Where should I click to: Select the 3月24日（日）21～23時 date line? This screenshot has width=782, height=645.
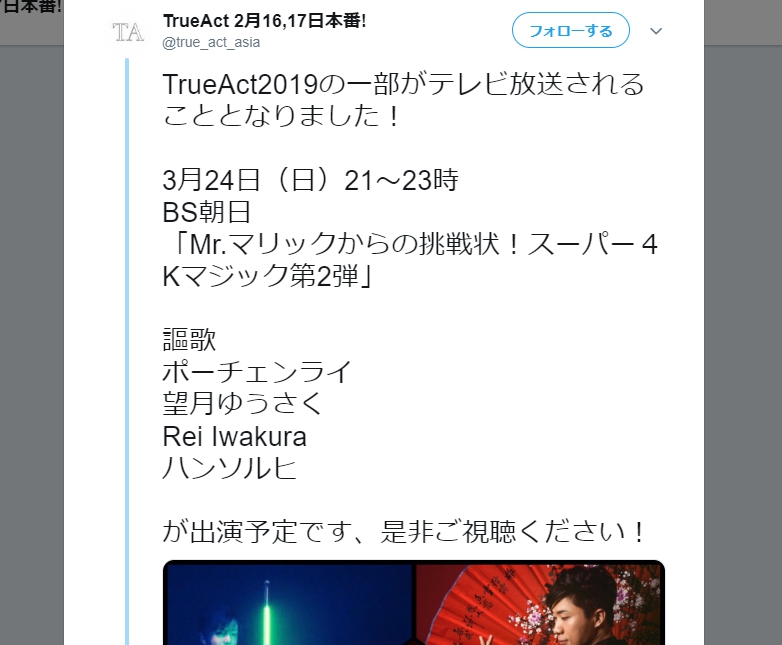coord(310,180)
